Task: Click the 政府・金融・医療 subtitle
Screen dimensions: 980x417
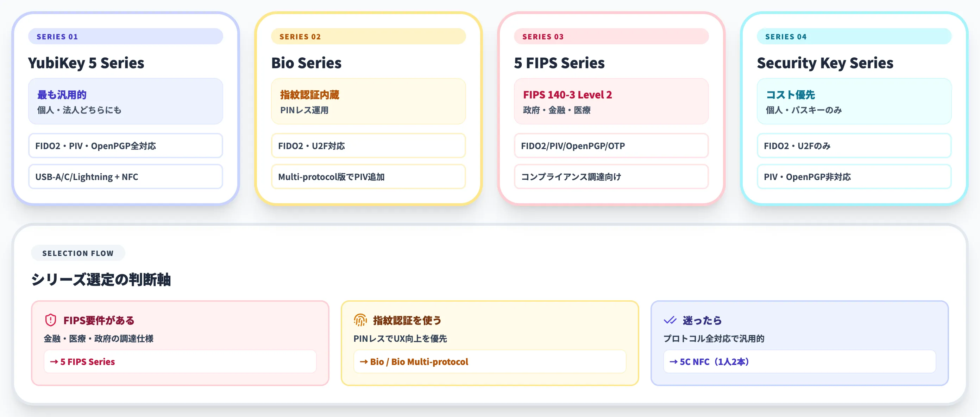Action: (557, 110)
